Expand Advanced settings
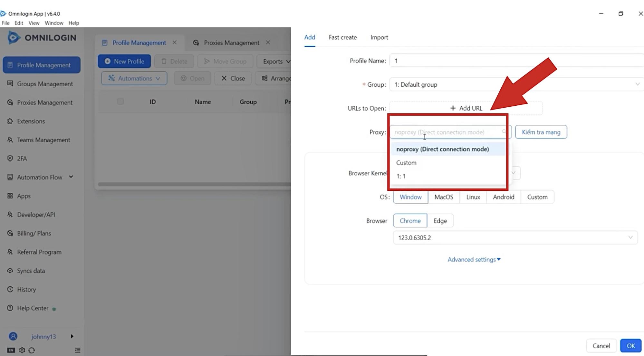Screen dimensions: 644x356 tap(474, 260)
